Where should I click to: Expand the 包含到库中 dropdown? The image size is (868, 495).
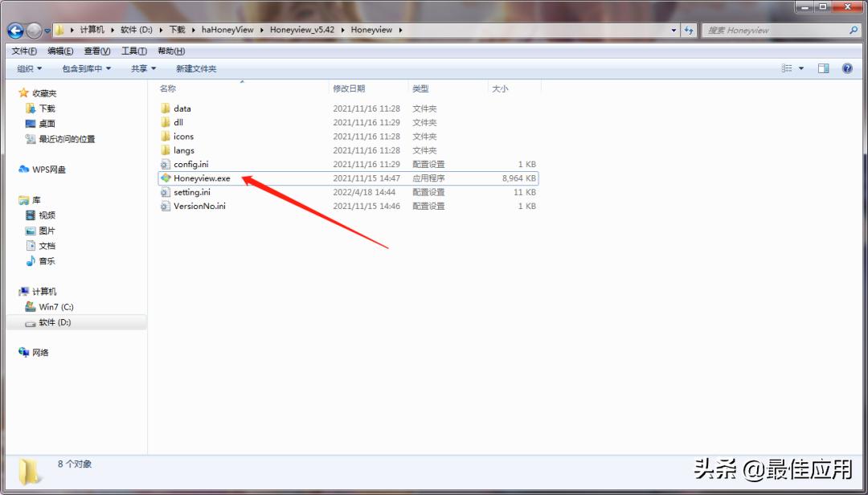coord(87,69)
